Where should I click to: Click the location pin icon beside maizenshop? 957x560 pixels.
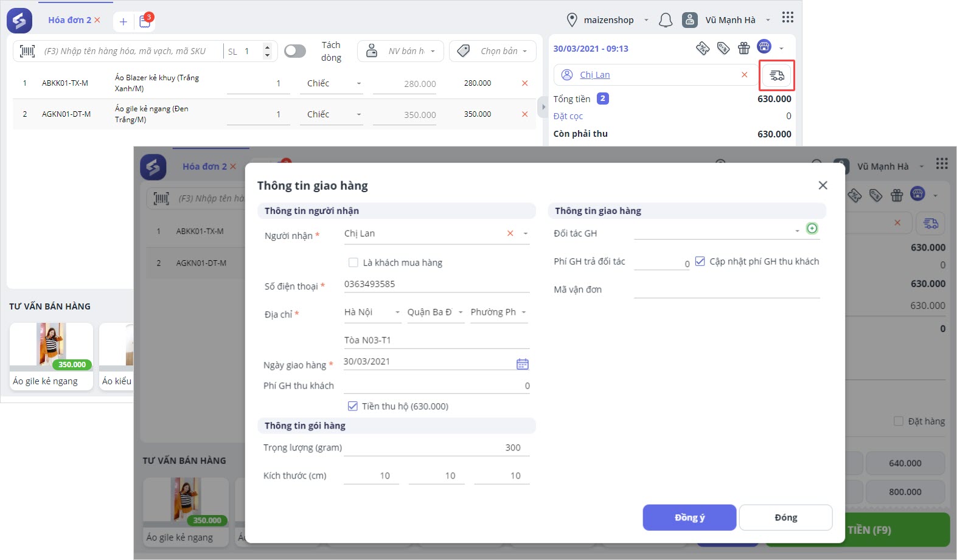[x=571, y=20]
